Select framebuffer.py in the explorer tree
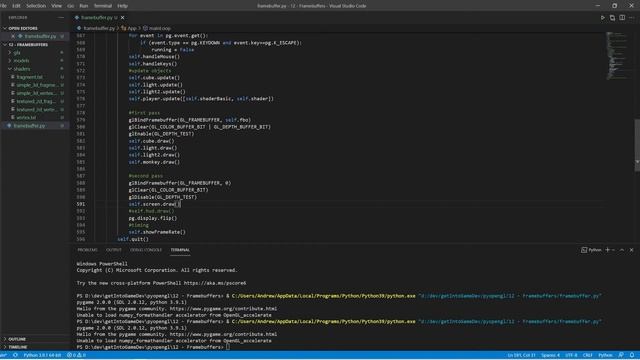This screenshot has height=360, width=640. pyautogui.click(x=29, y=126)
